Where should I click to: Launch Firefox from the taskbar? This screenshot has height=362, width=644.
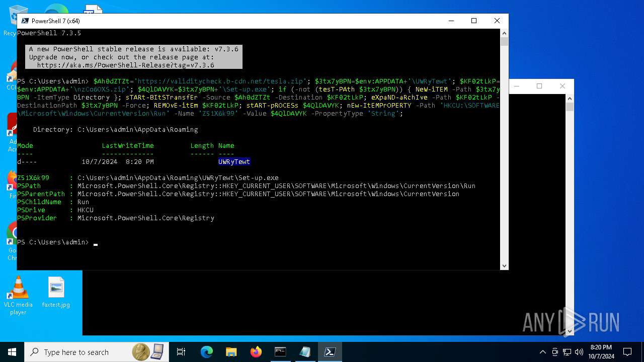[x=256, y=352]
